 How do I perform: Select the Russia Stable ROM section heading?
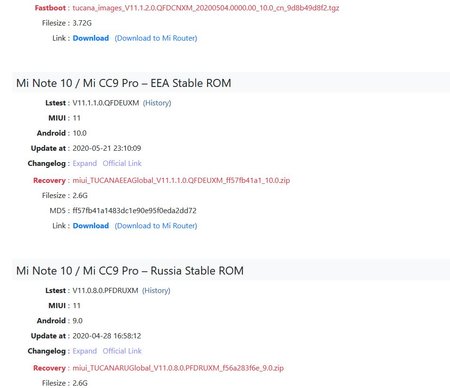coord(130,270)
